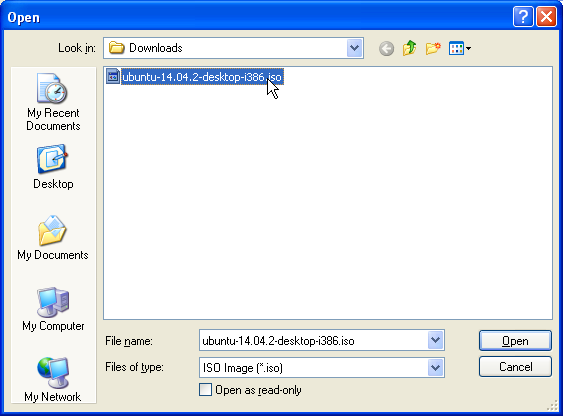Viewport: 563px width, 416px height.
Task: Go back to last folder visited
Action: point(386,48)
